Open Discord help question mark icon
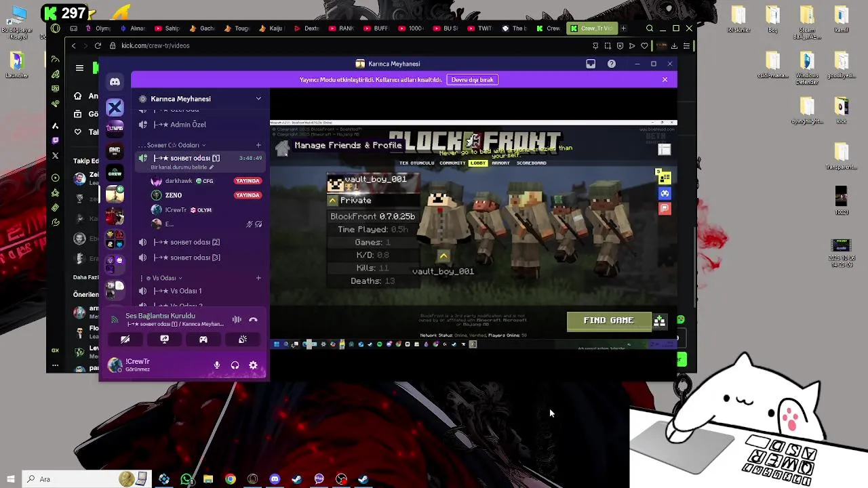868x488 pixels. (612, 64)
